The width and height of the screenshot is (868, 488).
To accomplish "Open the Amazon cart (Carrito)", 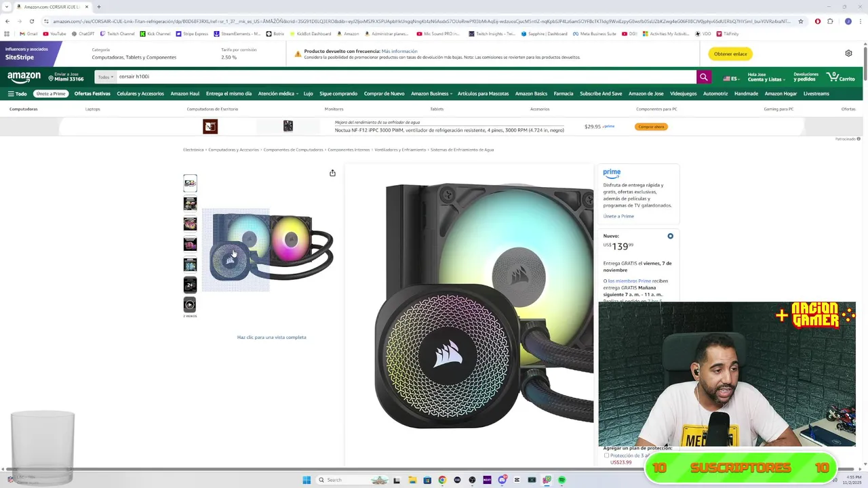I will (842, 77).
